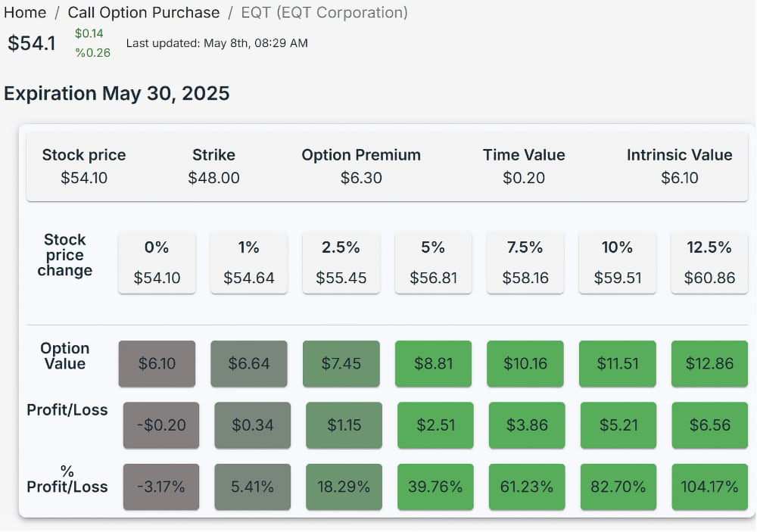Viewport: 757px width, 532px height.
Task: Select the 5% stock price change cell
Action: [x=433, y=263]
